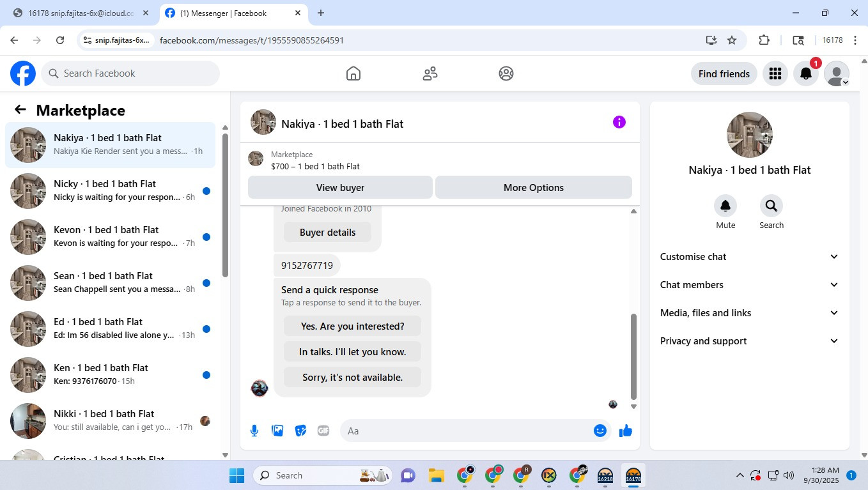
Task: Search in conversation using the magnifier
Action: click(771, 206)
